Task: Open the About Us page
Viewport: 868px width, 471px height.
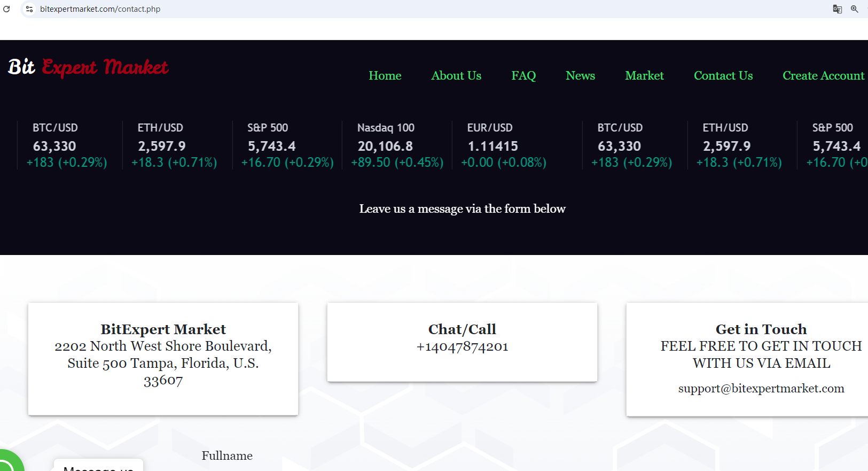Action: [456, 76]
